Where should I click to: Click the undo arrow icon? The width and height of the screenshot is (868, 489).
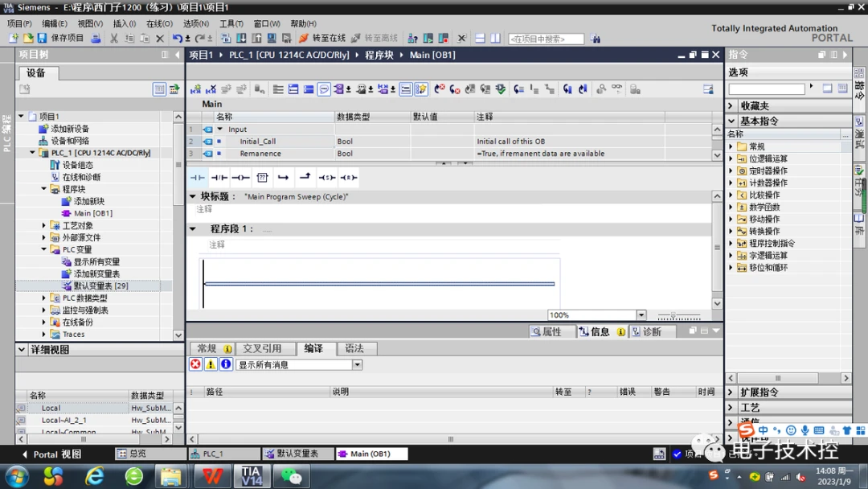177,39
